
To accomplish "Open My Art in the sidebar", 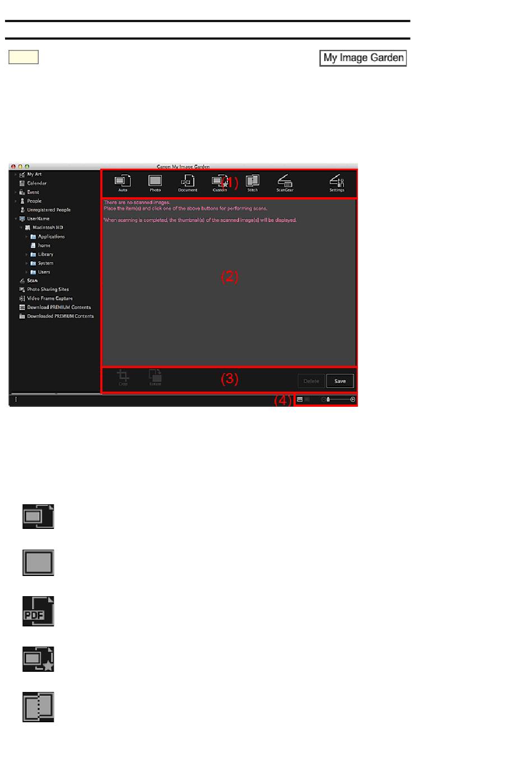I will 31,175.
